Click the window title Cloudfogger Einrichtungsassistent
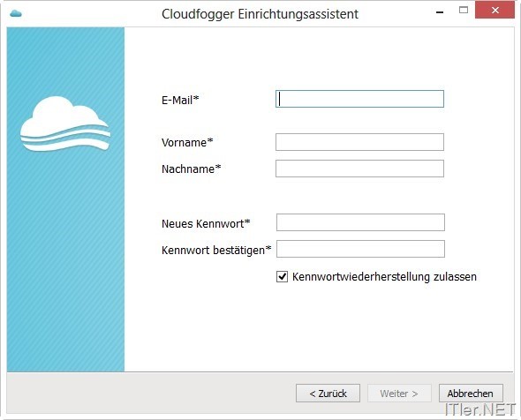Image resolution: width=521 pixels, height=420 pixels. (x=260, y=14)
